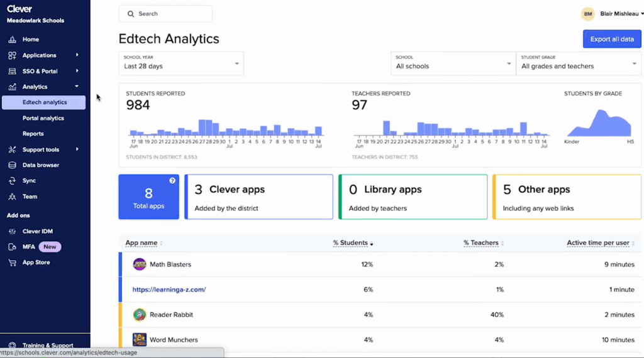
Task: Open the Student Grade dropdown
Action: pyautogui.click(x=577, y=63)
